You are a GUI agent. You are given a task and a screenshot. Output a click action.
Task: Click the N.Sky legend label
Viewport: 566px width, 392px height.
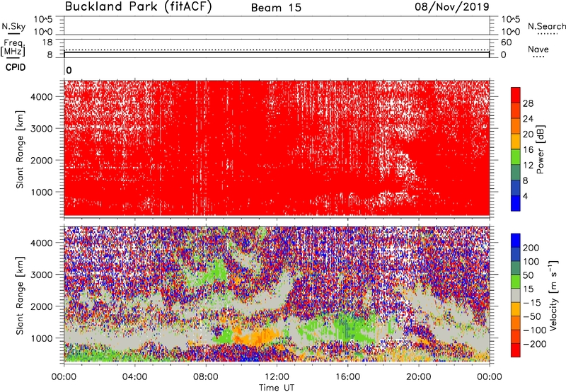coord(13,27)
